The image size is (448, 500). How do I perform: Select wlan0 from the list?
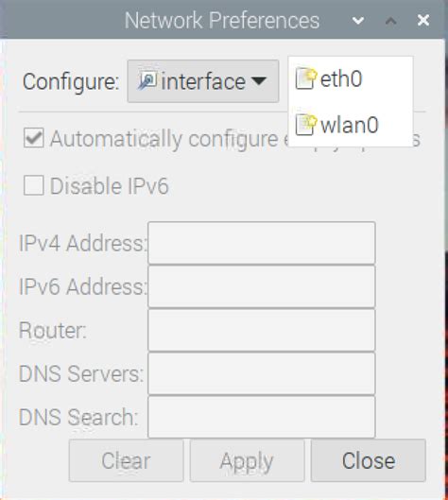point(351,125)
